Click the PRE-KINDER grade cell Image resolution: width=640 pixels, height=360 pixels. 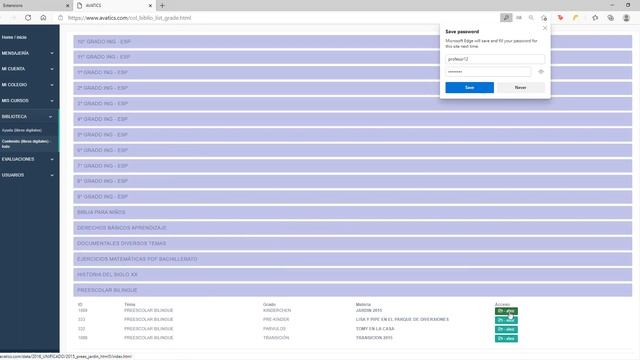tap(276, 320)
